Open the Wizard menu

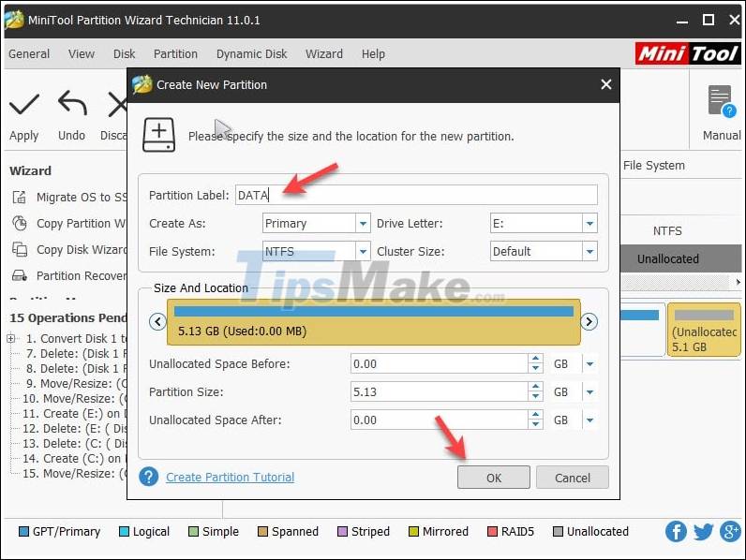click(x=324, y=53)
